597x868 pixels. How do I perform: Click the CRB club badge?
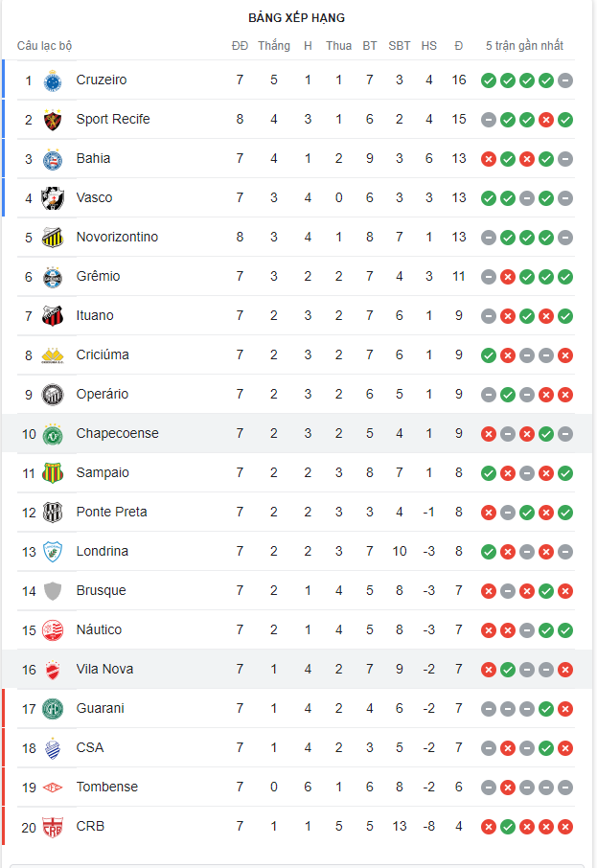click(x=53, y=827)
